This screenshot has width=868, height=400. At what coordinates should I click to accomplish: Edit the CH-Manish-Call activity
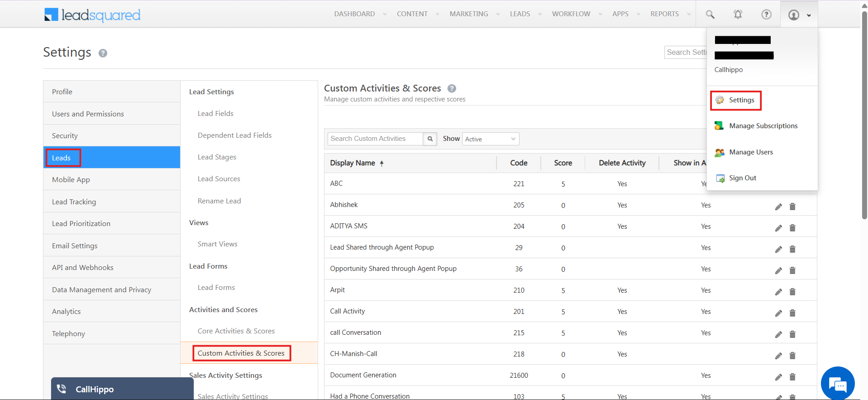point(778,356)
